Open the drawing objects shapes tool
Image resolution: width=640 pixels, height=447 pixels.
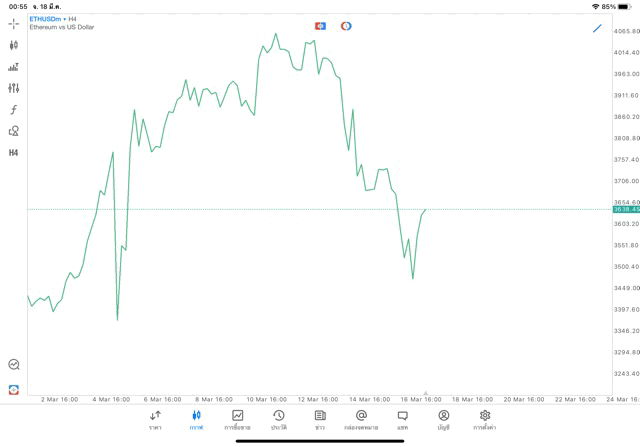tap(14, 131)
